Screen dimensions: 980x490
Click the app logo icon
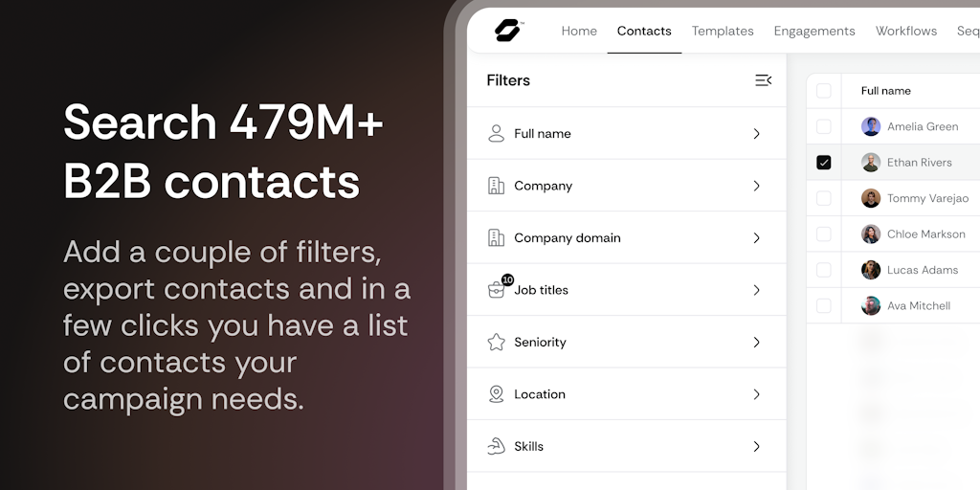tap(507, 31)
